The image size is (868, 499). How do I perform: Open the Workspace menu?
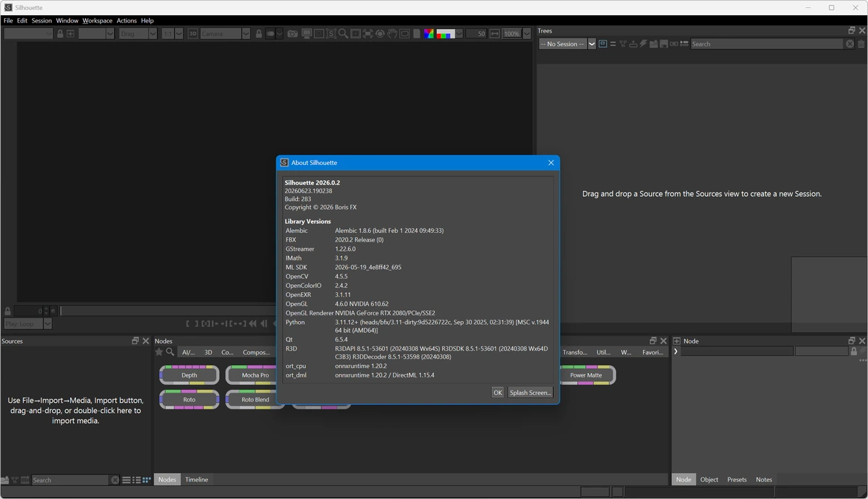(x=97, y=21)
